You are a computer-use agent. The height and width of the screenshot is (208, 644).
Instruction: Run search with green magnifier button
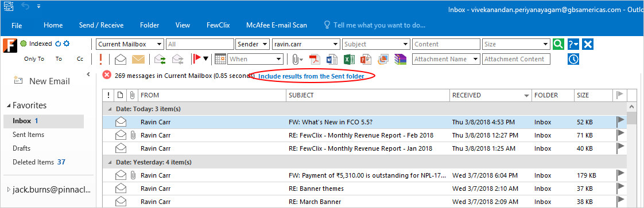(558, 44)
